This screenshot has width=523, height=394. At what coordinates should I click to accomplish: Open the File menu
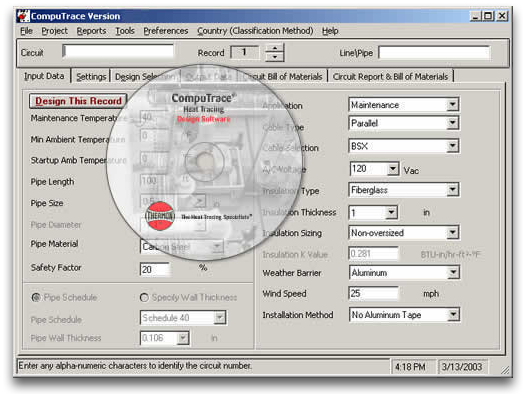26,31
